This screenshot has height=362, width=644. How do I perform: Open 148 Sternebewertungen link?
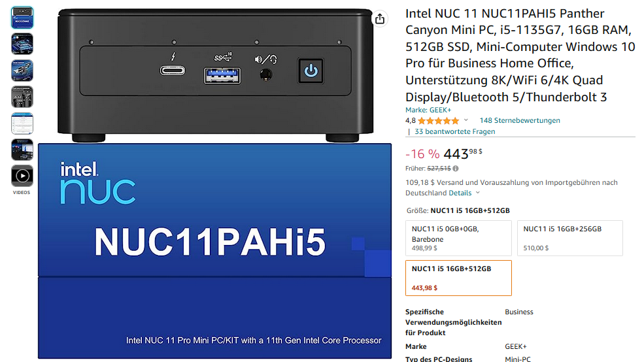(x=520, y=121)
